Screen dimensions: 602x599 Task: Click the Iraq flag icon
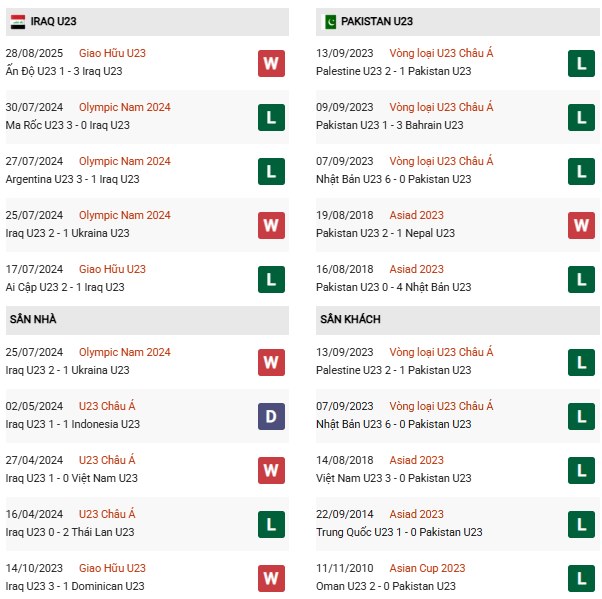click(x=18, y=20)
